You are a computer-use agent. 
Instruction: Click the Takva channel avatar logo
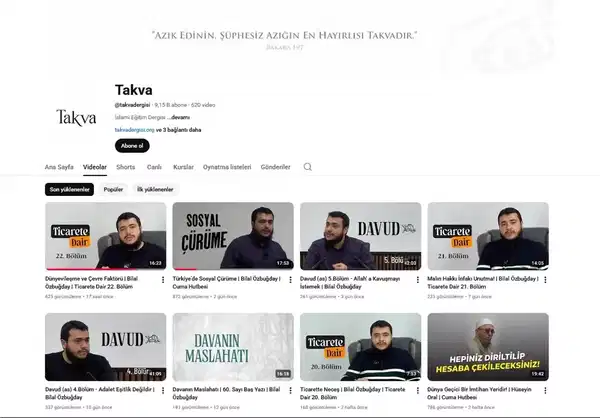tap(76, 117)
